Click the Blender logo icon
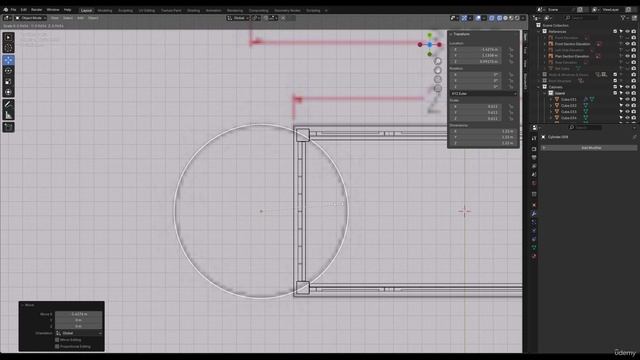The width and height of the screenshot is (640, 360). pyautogui.click(x=5, y=10)
